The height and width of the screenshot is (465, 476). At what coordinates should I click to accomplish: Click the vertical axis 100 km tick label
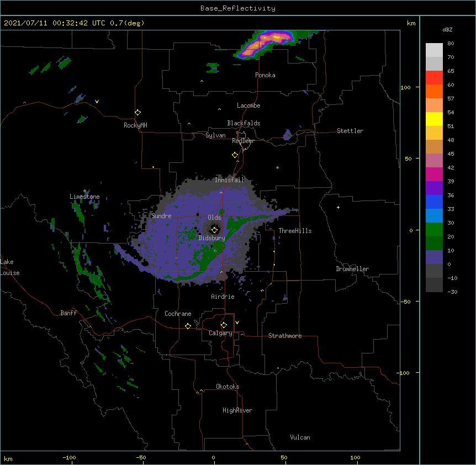[405, 87]
